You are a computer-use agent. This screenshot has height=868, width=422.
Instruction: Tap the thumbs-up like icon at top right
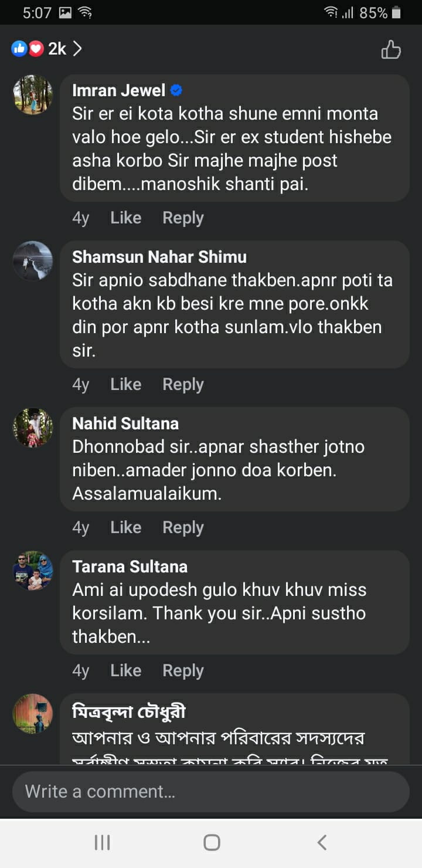tap(391, 50)
